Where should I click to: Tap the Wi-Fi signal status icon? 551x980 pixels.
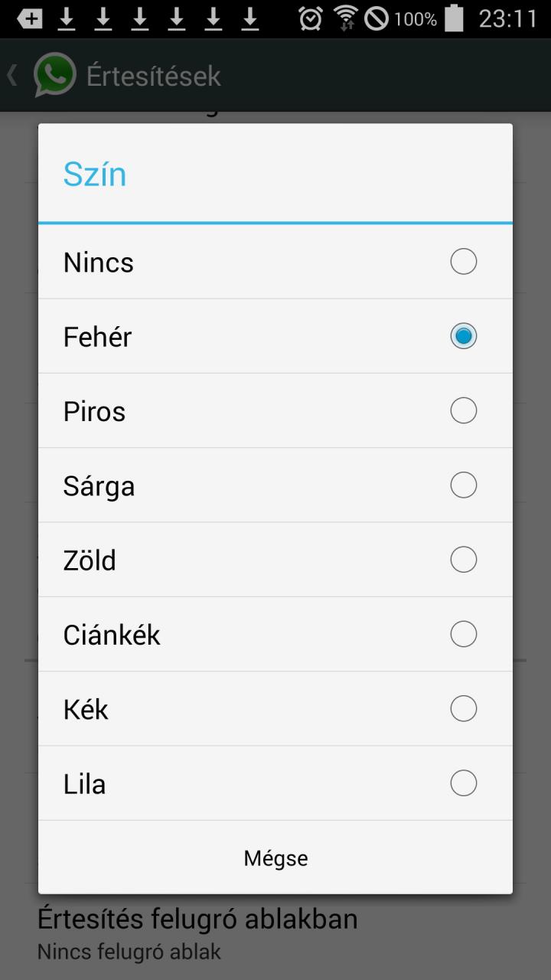pos(346,18)
